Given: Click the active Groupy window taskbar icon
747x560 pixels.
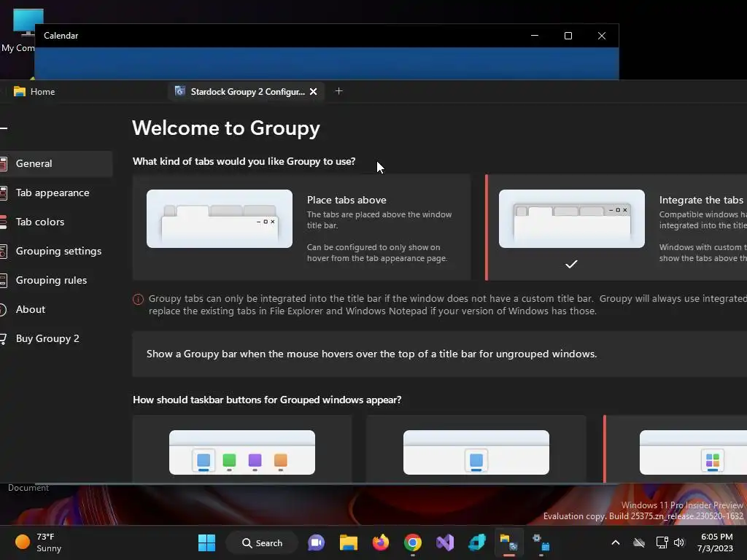Looking at the screenshot, I should coord(508,542).
